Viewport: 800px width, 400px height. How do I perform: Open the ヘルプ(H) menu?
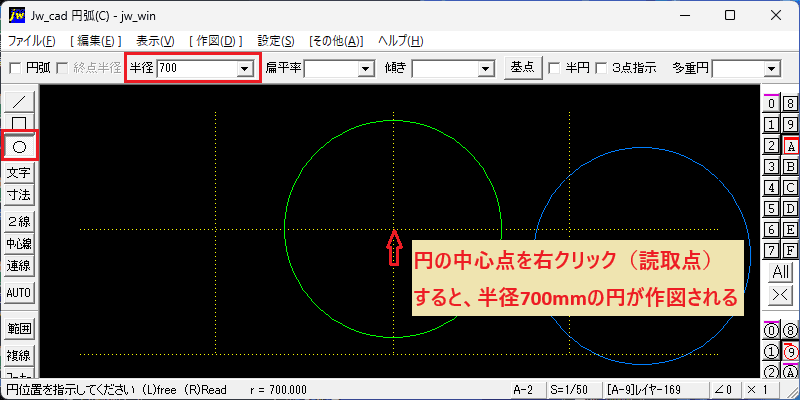401,41
